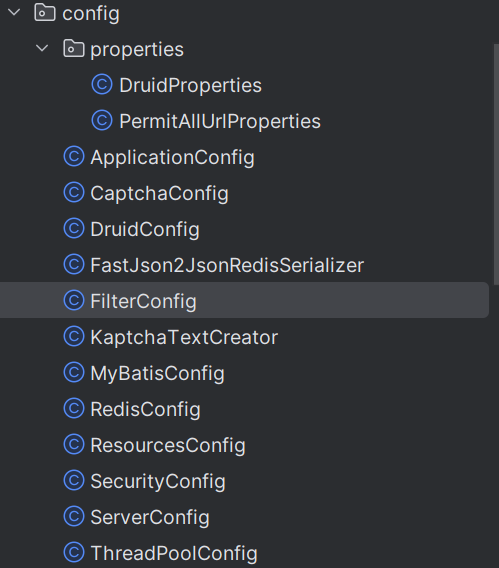
Task: Select ResourcesConfig class
Action: (168, 445)
